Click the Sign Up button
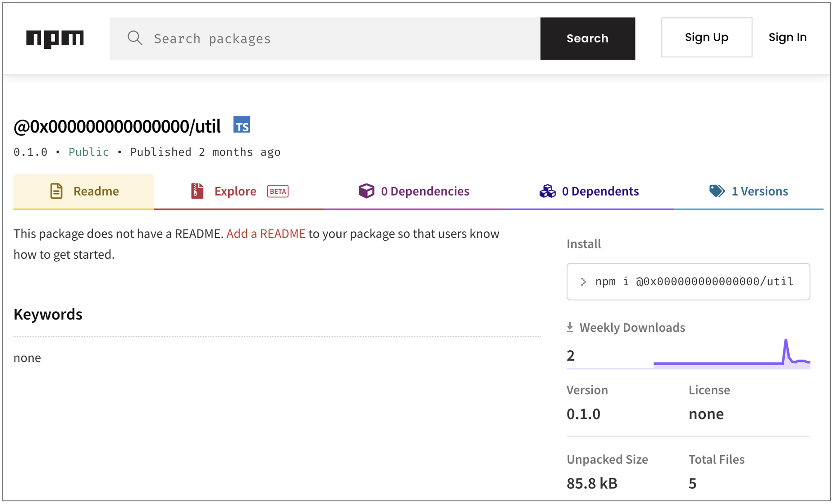835x504 pixels. [x=706, y=38]
